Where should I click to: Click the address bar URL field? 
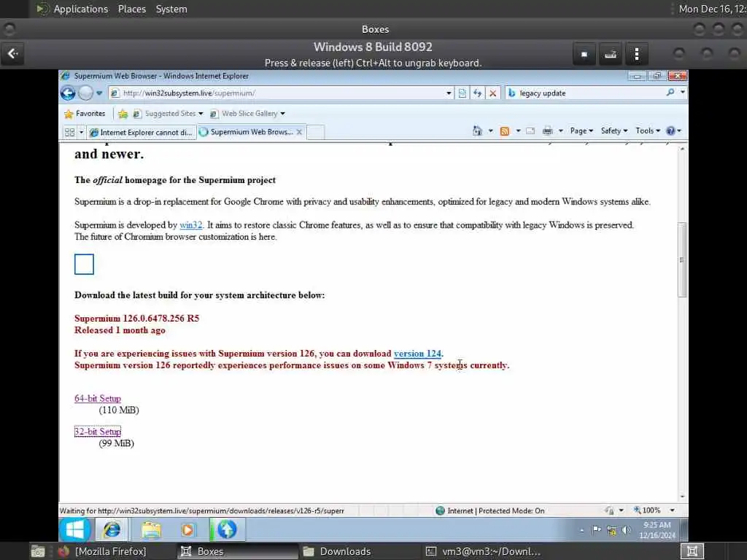coord(276,93)
